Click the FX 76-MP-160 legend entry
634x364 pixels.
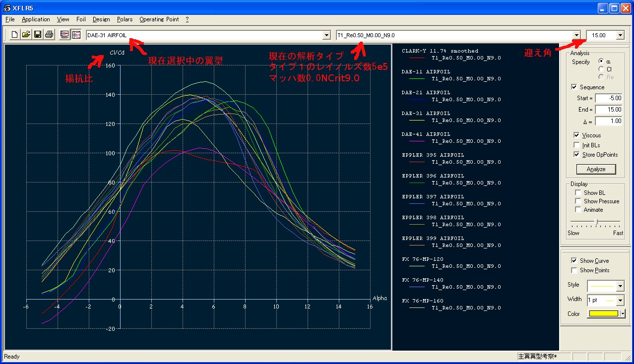[x=423, y=301]
